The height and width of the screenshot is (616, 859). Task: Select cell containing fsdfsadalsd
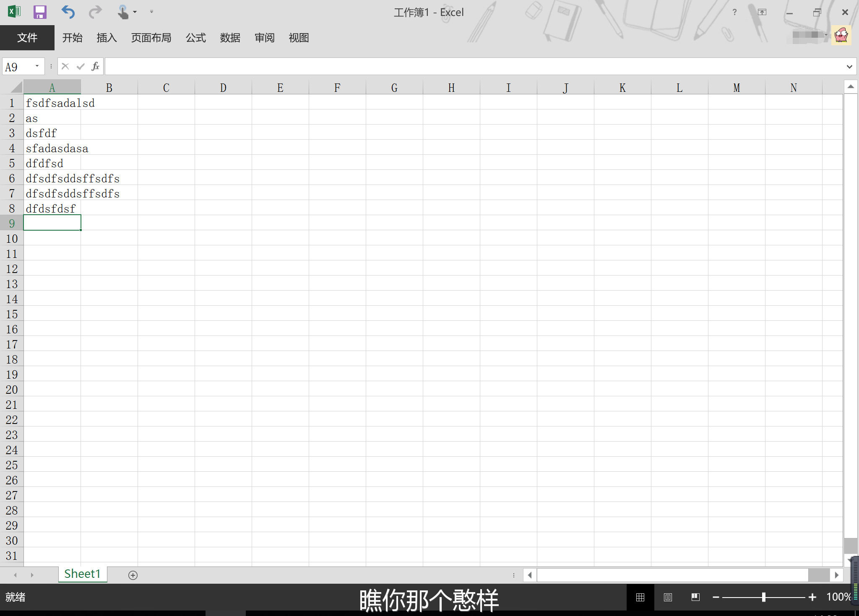52,102
